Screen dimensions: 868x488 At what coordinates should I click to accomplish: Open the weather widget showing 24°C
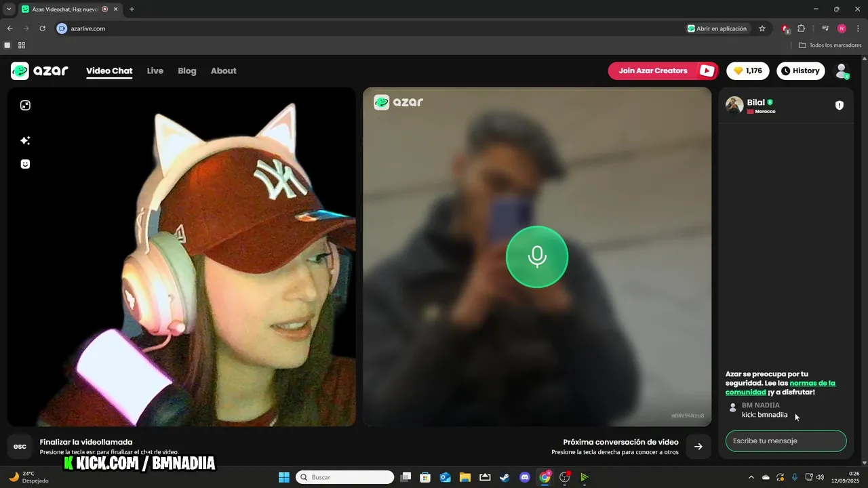(x=28, y=477)
